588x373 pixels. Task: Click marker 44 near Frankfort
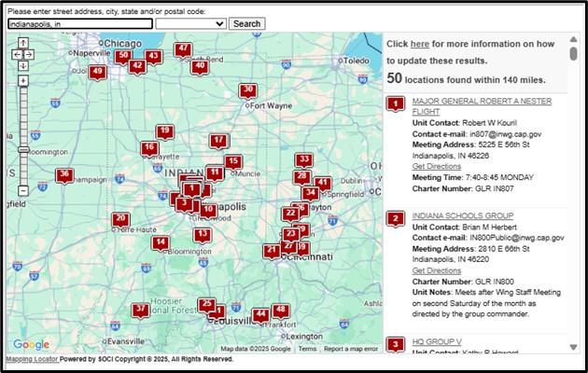(260, 315)
